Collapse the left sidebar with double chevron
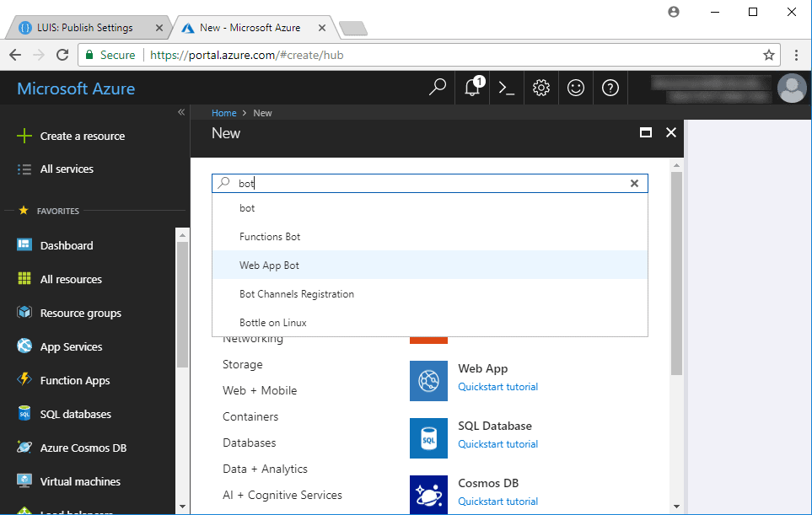This screenshot has width=812, height=515. pyautogui.click(x=181, y=112)
